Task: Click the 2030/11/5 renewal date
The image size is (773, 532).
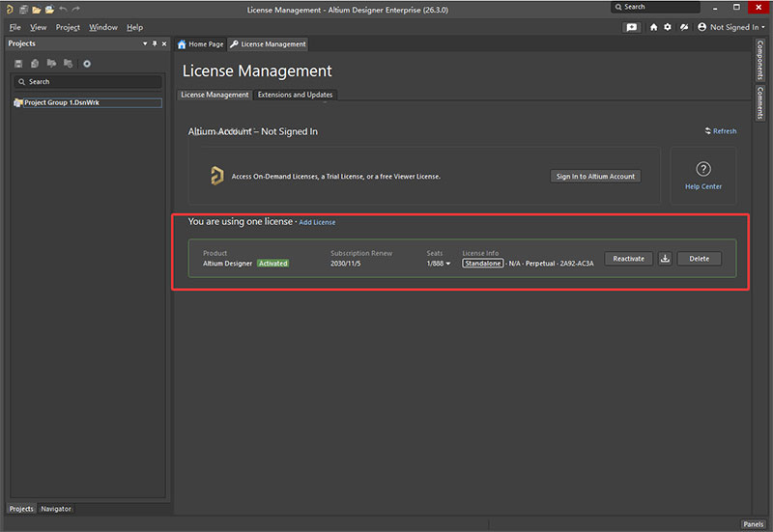Action: tap(346, 264)
